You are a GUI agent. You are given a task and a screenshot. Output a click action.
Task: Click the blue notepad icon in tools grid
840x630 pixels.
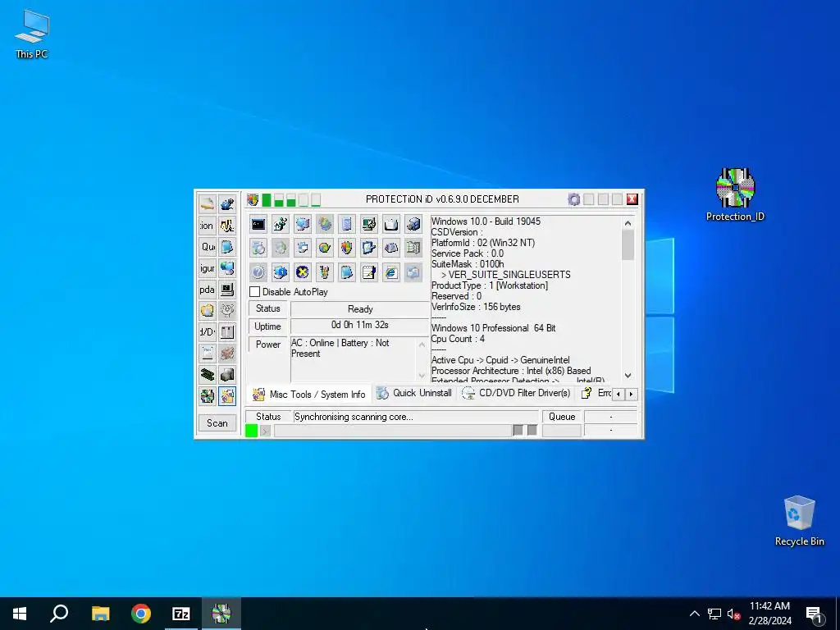pyautogui.click(x=347, y=272)
